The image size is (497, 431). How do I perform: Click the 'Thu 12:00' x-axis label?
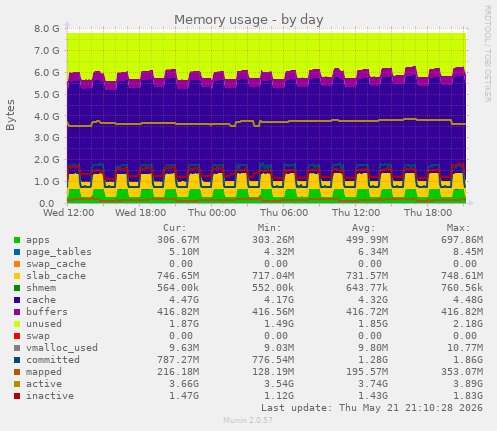pyautogui.click(x=356, y=213)
